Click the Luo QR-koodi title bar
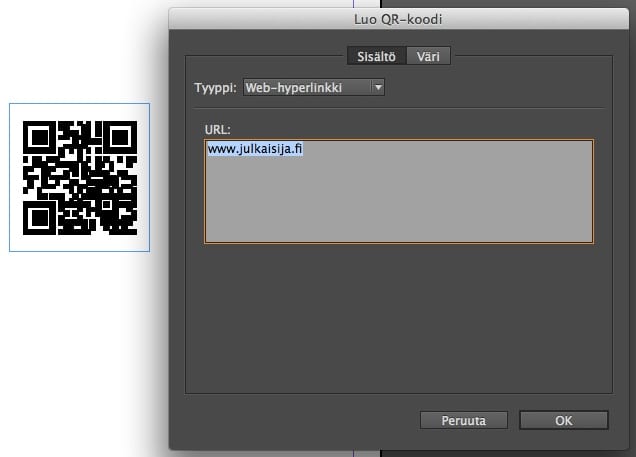Image resolution: width=636 pixels, height=457 pixels. coord(398,19)
